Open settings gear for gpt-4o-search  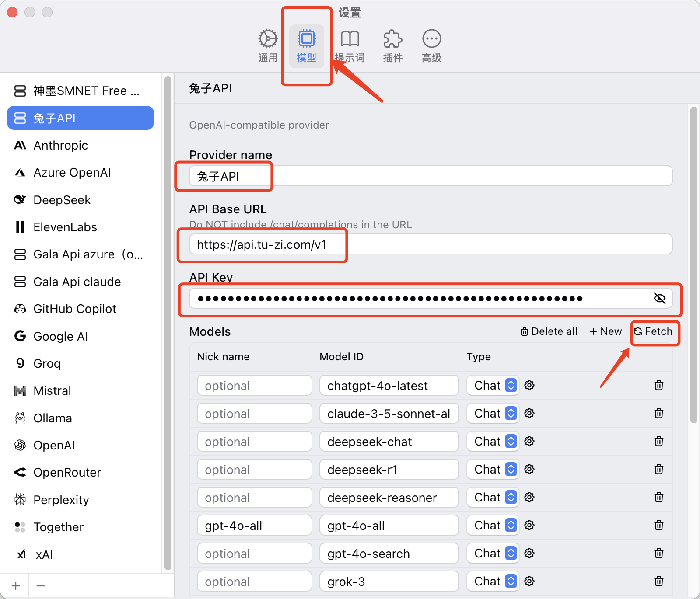529,553
